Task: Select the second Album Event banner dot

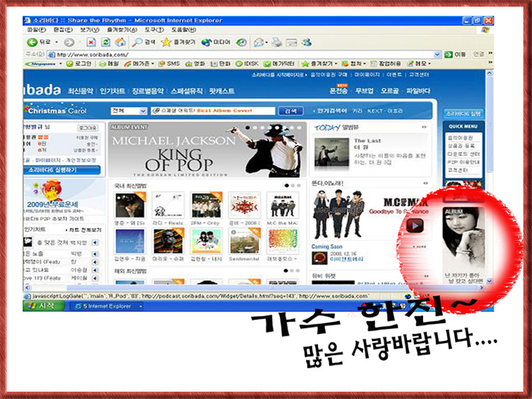Action: [255, 128]
